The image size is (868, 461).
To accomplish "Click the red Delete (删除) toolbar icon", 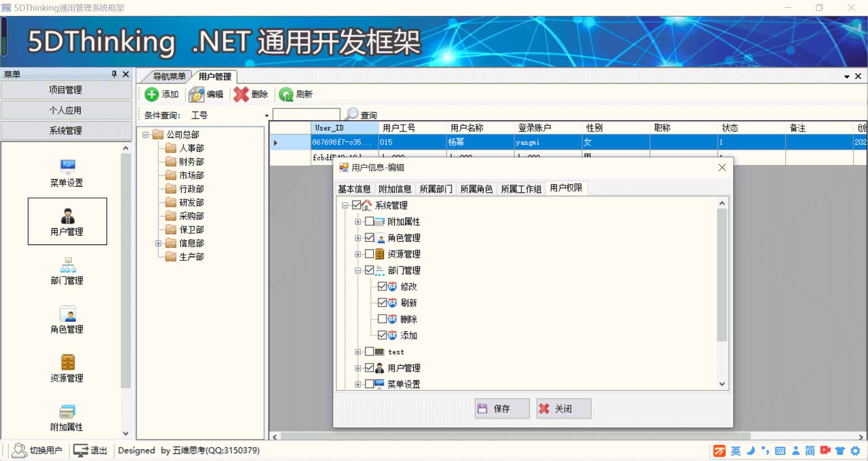I will click(x=241, y=94).
